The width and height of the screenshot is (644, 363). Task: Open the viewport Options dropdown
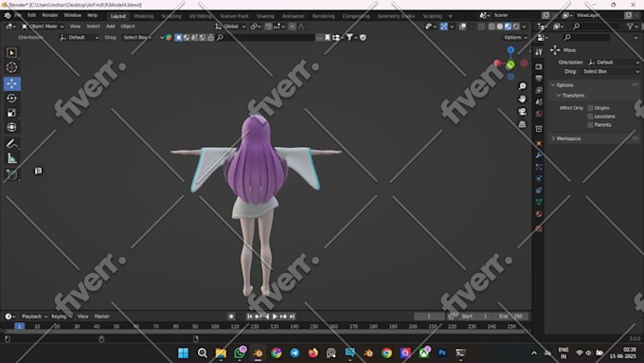click(515, 37)
